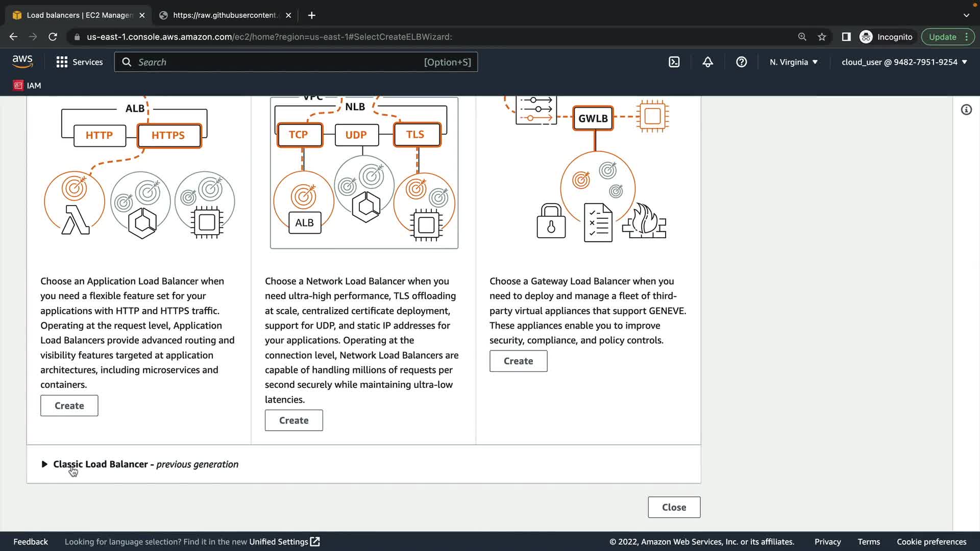Click the AWS logo home icon
The height and width of the screenshot is (551, 980).
click(x=22, y=62)
